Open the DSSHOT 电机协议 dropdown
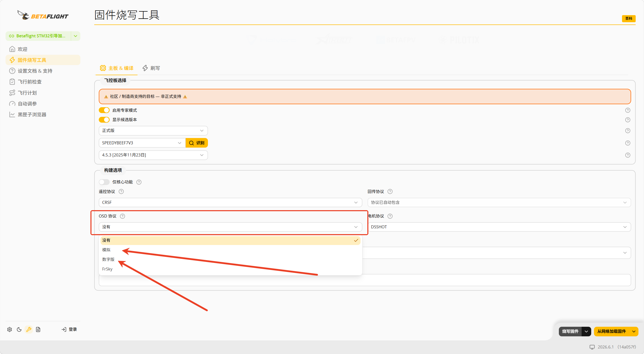Screen dimensions: 644x354 coord(499,227)
